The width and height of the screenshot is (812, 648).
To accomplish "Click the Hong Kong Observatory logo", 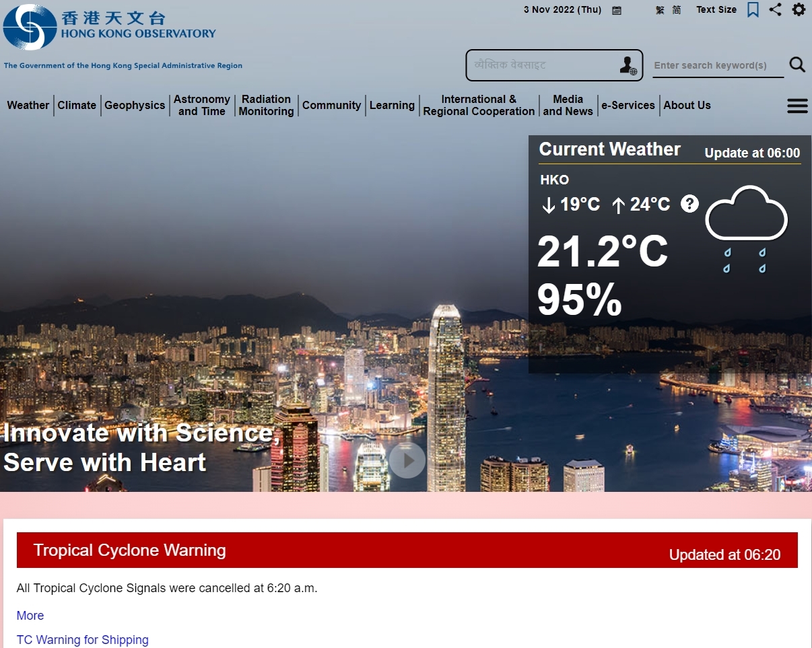I will coord(29,28).
